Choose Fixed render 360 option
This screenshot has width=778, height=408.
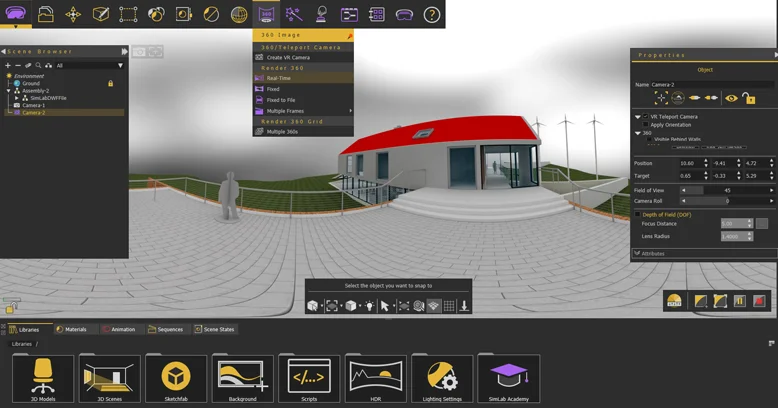[x=303, y=89]
